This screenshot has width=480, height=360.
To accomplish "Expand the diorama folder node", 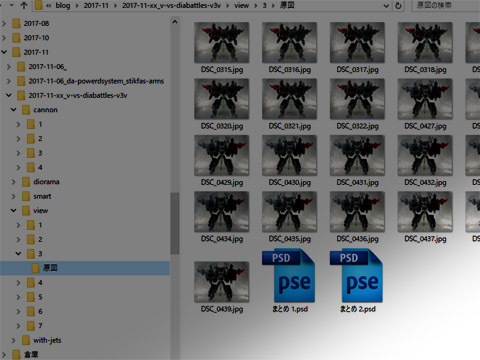I will click(x=14, y=182).
